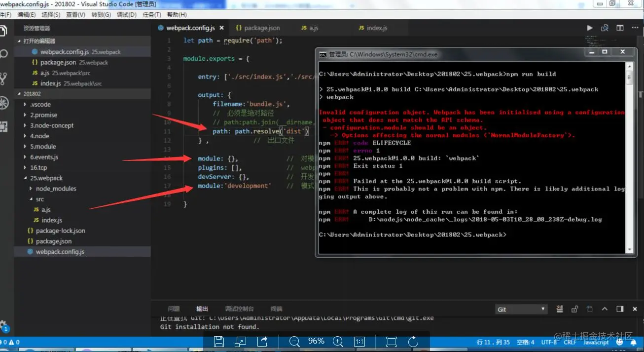The image size is (644, 352).
Task: Open the 任务(T) menu
Action: click(x=152, y=15)
